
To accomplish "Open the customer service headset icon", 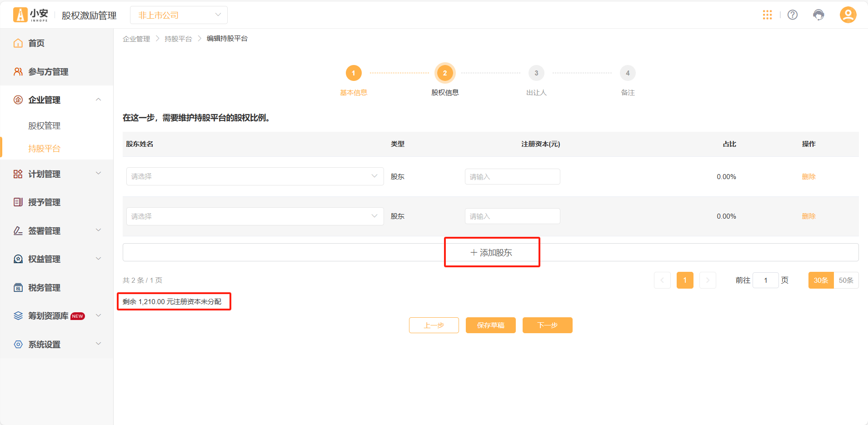I will 818,15.
